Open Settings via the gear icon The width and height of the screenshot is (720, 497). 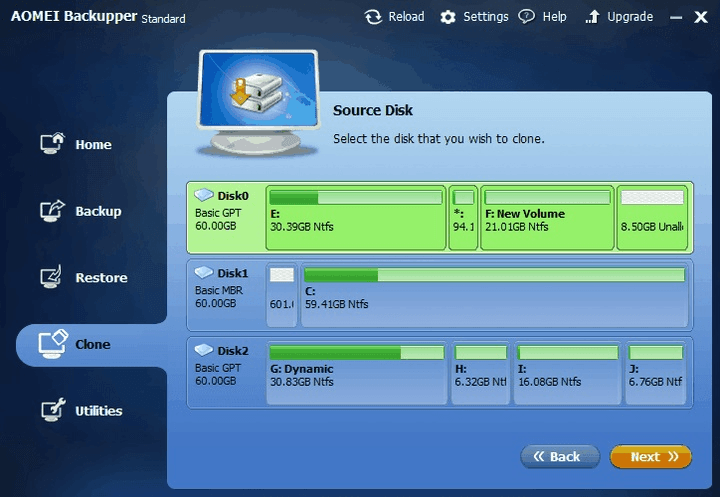448,17
